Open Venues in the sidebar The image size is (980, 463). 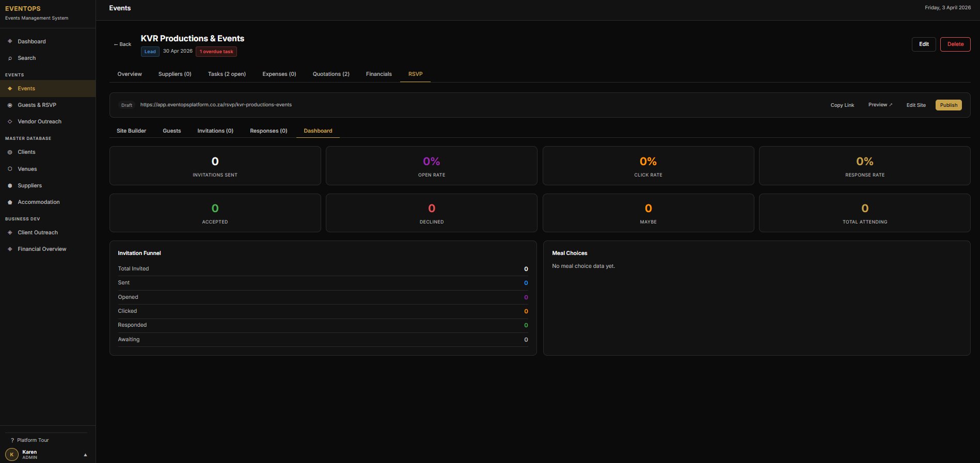tap(48, 169)
